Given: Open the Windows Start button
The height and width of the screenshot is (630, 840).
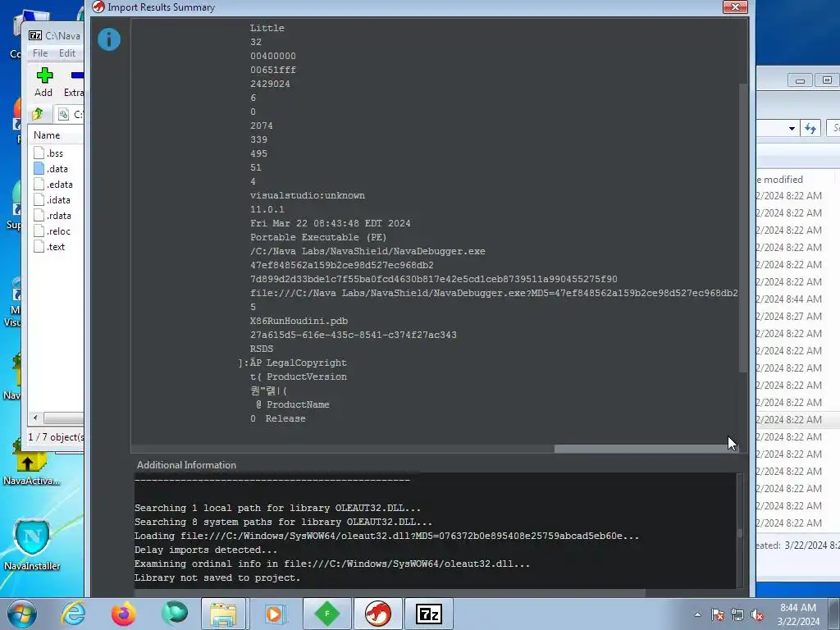Looking at the screenshot, I should (22, 614).
